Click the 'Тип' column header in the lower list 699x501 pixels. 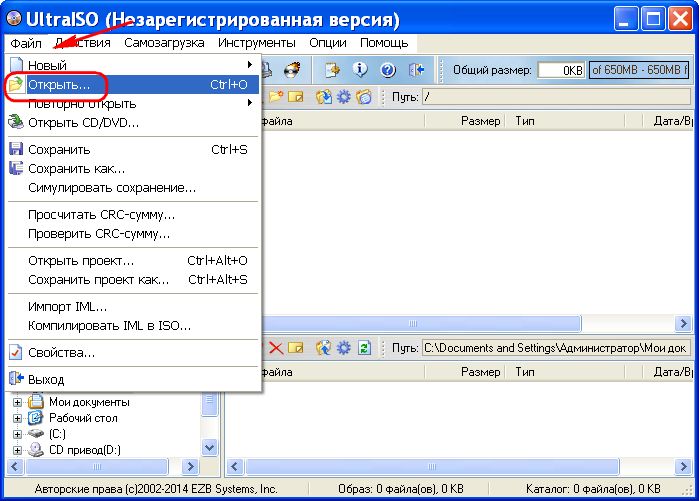pos(525,372)
